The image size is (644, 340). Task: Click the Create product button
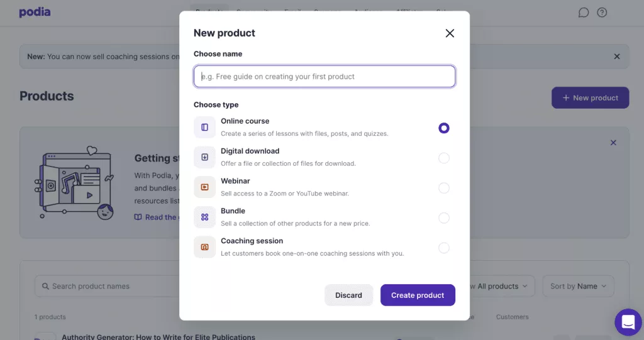(x=418, y=295)
